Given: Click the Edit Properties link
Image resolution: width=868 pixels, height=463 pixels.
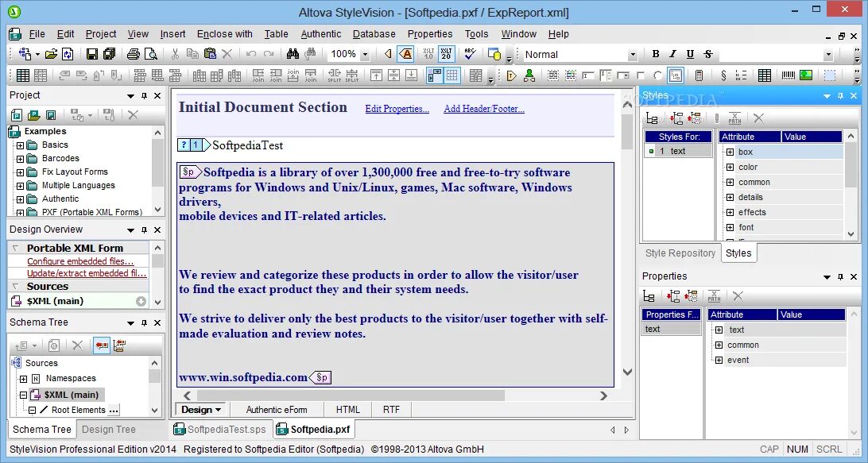Looking at the screenshot, I should click(x=397, y=109).
